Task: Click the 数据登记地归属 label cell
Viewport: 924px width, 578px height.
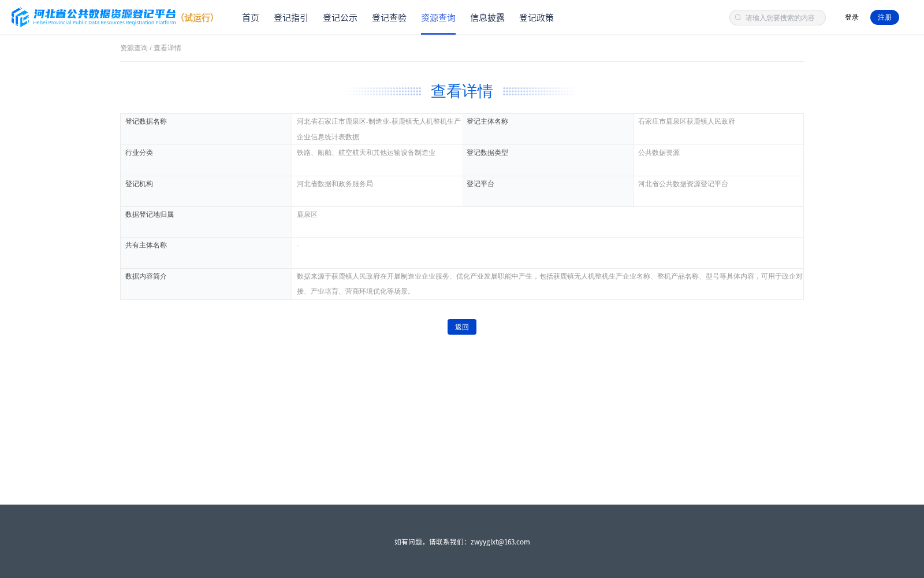Action: point(206,222)
